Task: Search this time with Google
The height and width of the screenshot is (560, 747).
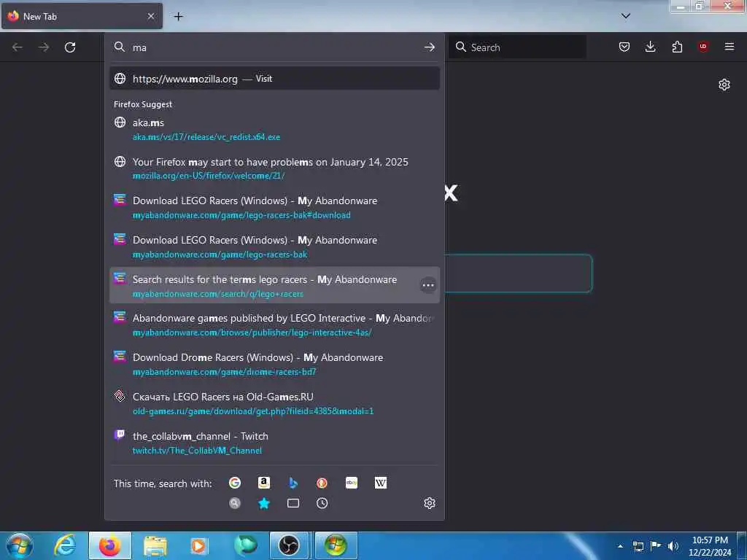Action: point(235,483)
